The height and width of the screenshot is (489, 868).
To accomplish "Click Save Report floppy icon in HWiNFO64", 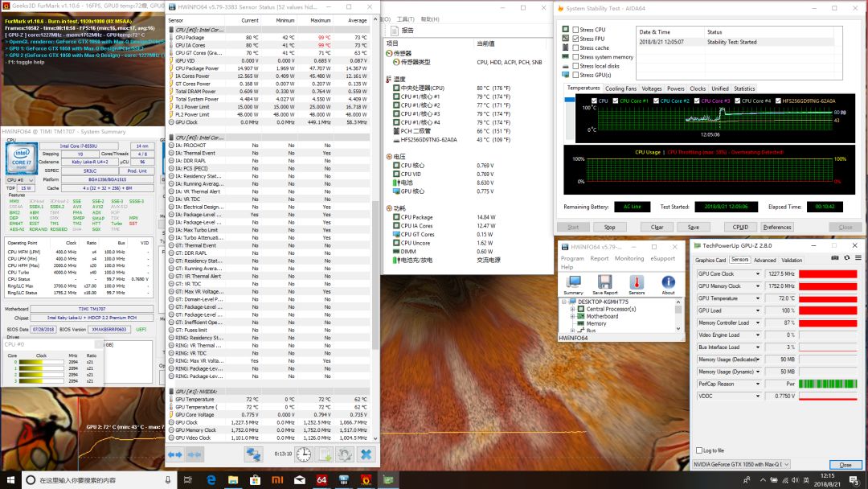I will point(604,285).
